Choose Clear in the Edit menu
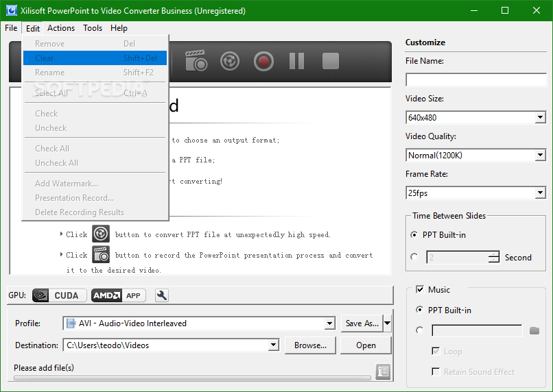Image resolution: width=553 pixels, height=392 pixels. [95, 58]
